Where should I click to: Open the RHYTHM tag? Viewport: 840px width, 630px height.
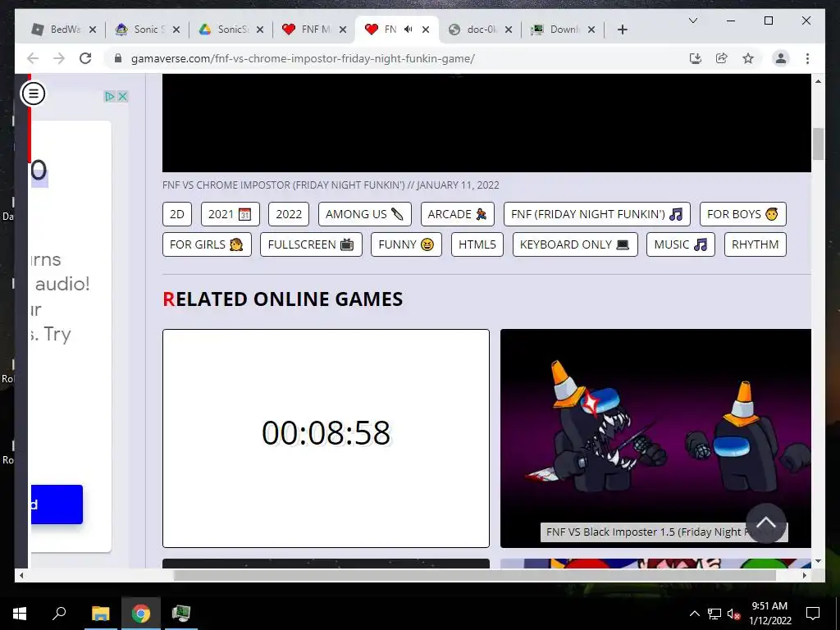point(755,244)
